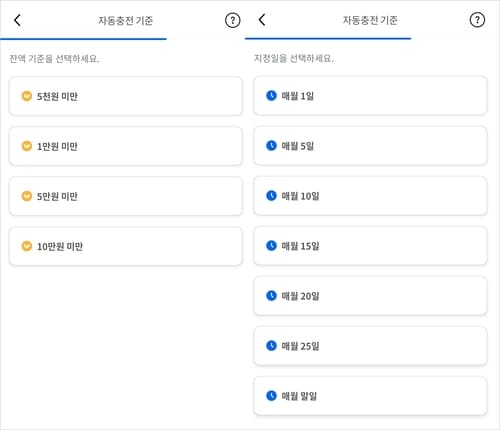Tap coin icon beside 5천원 미만
500x430 pixels.
(27, 96)
